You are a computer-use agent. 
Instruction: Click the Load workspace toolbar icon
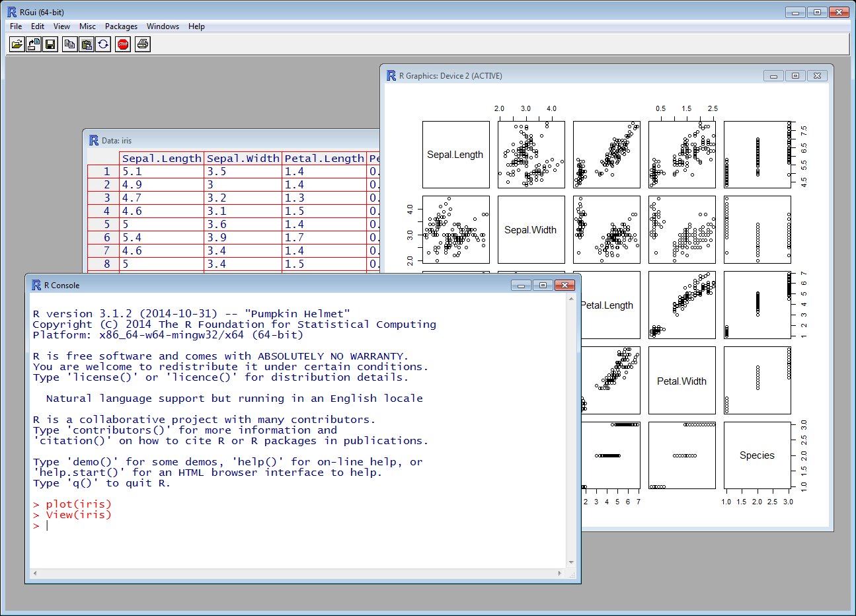[x=34, y=44]
